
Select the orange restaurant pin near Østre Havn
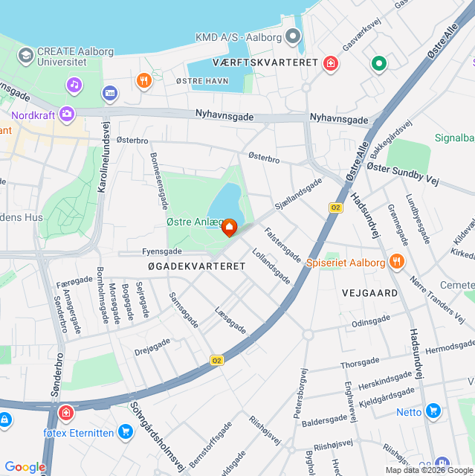point(144,81)
